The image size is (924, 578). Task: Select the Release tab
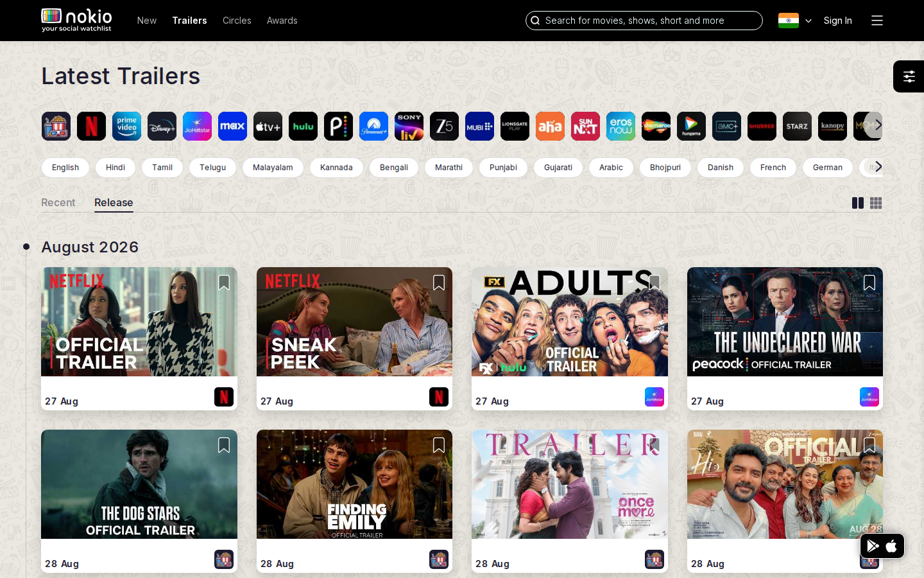tap(114, 202)
